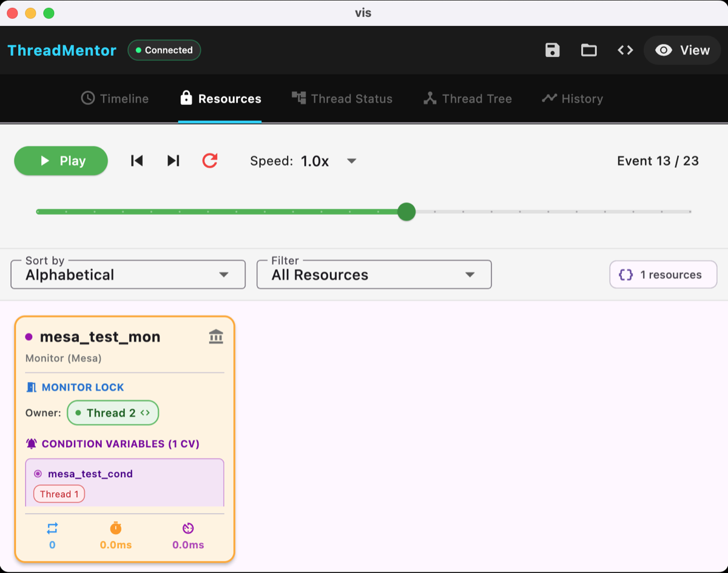This screenshot has width=728, height=573.
Task: Click the save (floppy disk) icon
Action: click(552, 50)
